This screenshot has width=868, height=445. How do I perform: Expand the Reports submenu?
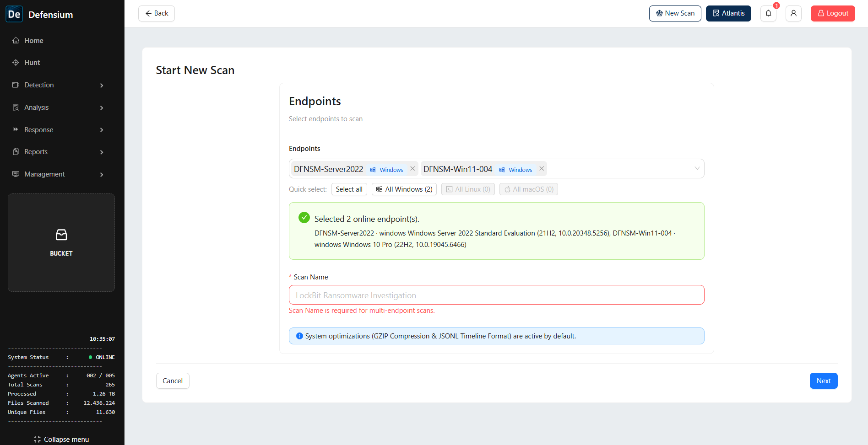pyautogui.click(x=58, y=152)
